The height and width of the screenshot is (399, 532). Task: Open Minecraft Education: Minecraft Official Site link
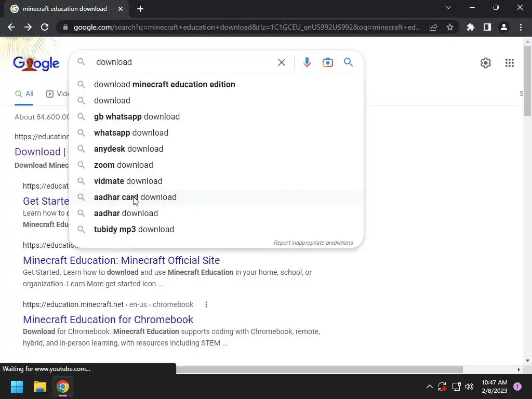point(122,260)
